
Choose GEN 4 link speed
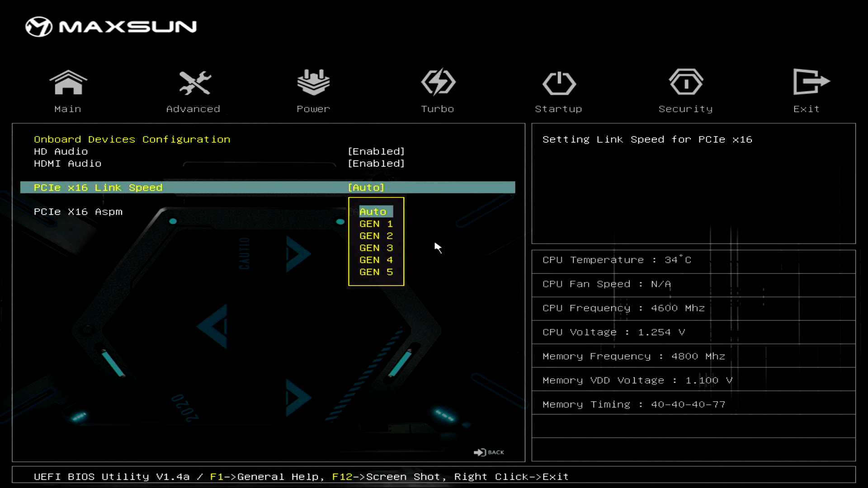click(x=376, y=260)
